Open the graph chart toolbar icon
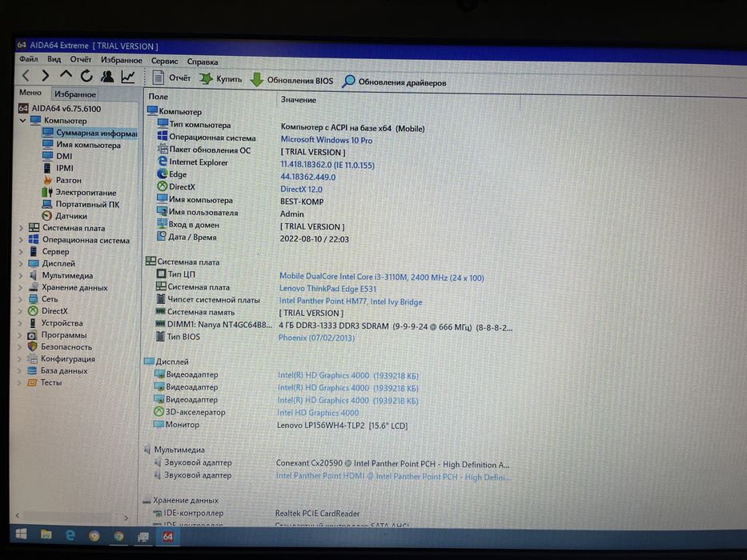This screenshot has width=747, height=560. [x=127, y=77]
